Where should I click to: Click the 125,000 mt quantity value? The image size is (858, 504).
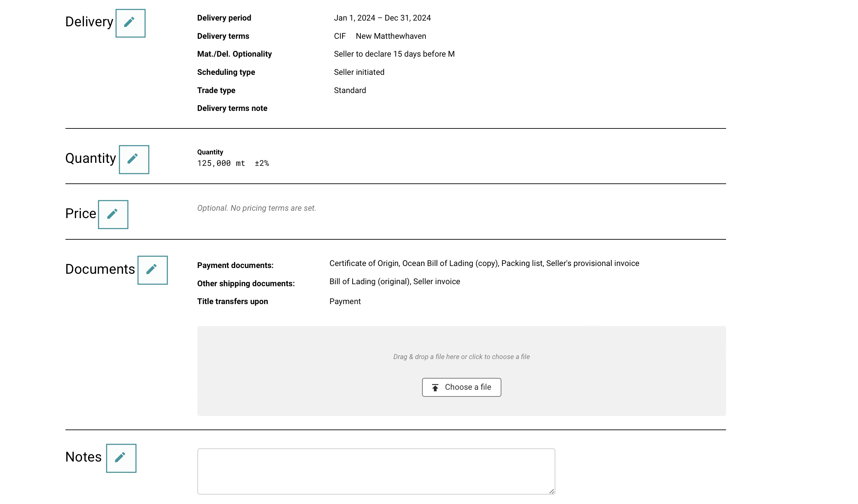[221, 164]
